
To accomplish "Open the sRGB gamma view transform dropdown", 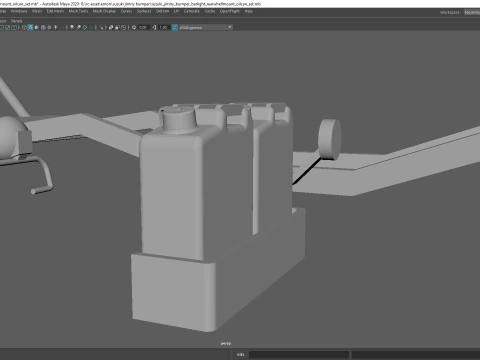I will [206, 27].
